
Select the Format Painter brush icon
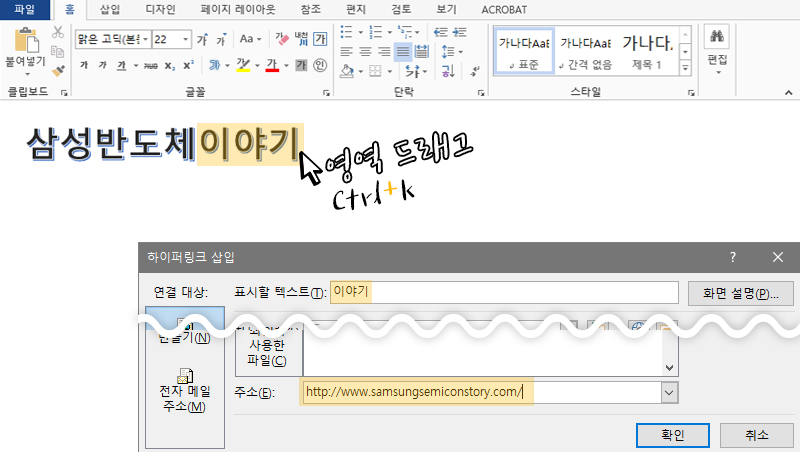point(58,70)
